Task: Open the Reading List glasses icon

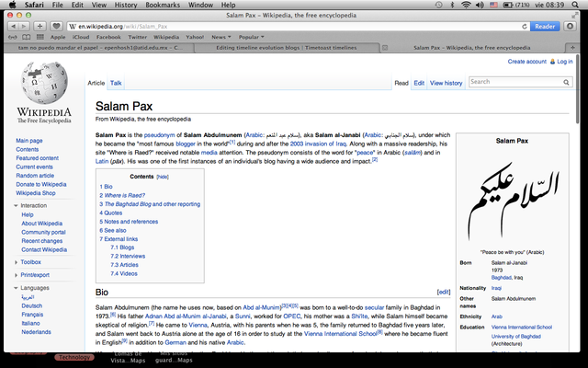Action: [13, 37]
